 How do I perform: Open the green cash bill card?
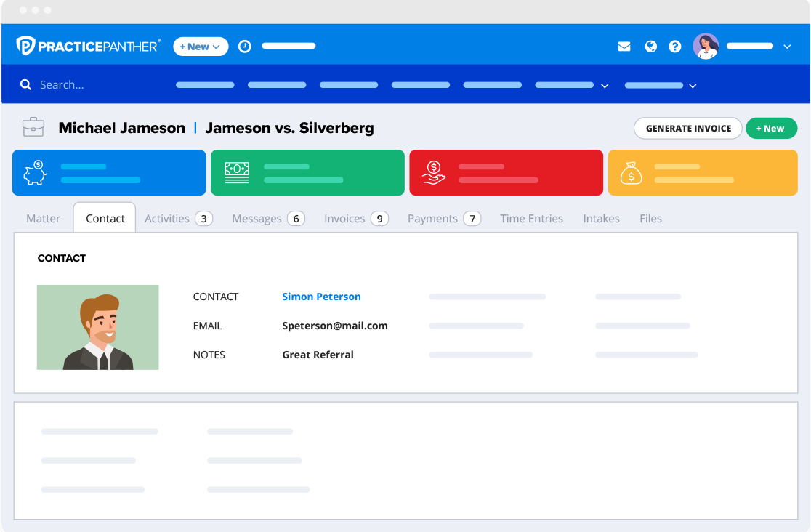click(307, 173)
